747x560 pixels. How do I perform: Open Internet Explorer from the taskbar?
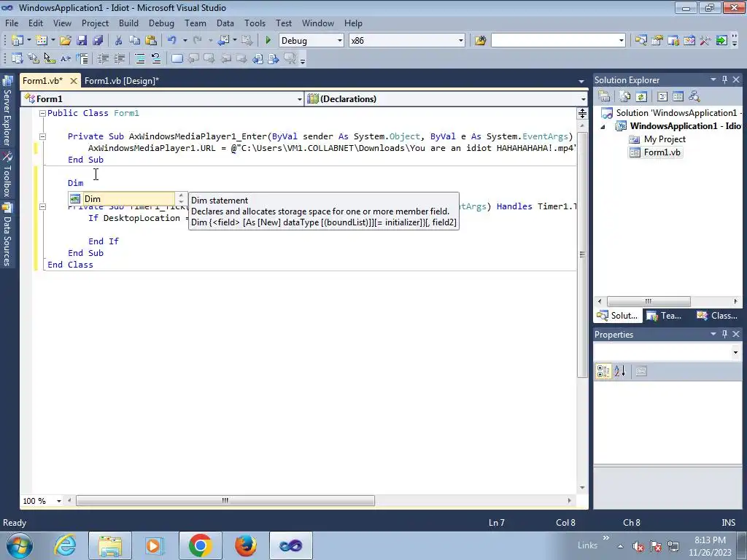[65, 545]
